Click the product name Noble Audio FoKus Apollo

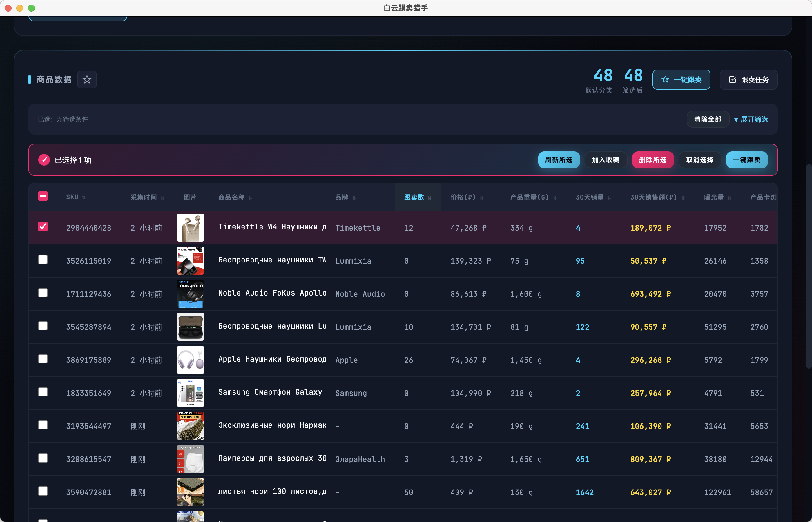[x=272, y=293]
